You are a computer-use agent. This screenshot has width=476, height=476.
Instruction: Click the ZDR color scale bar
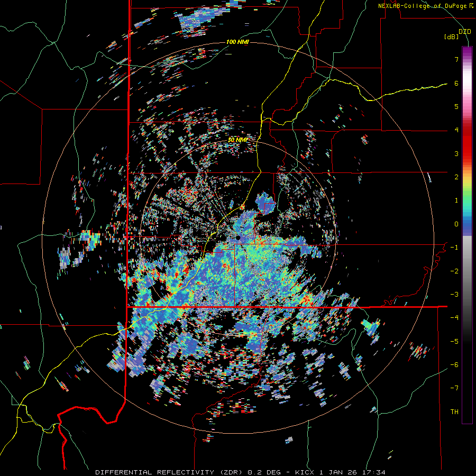467,235
